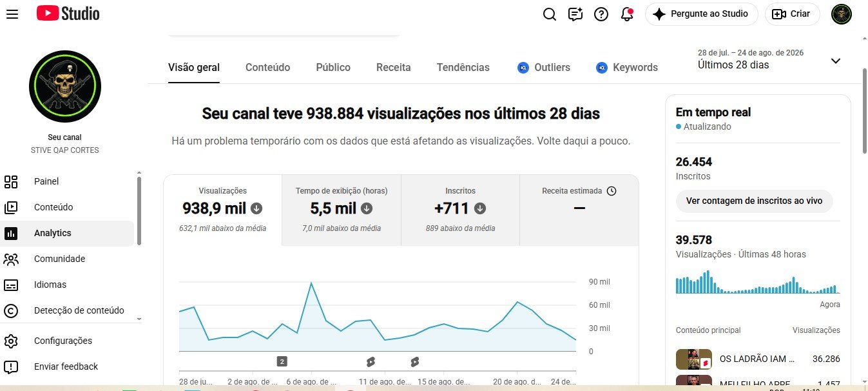Switch to the Receita tab

[393, 67]
